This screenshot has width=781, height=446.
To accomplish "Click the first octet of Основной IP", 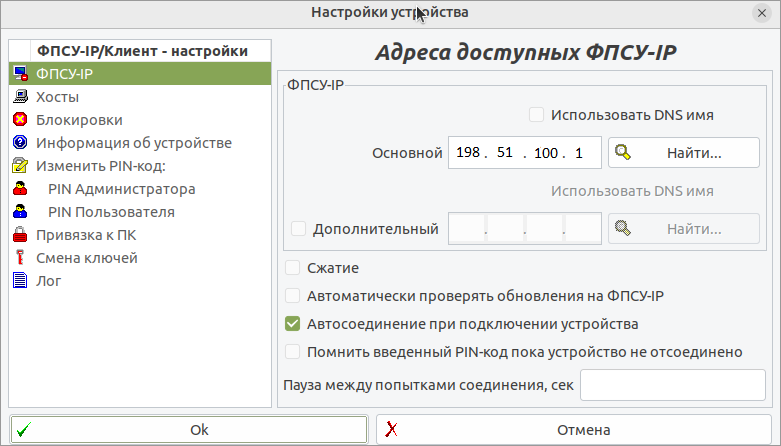I will [467, 153].
